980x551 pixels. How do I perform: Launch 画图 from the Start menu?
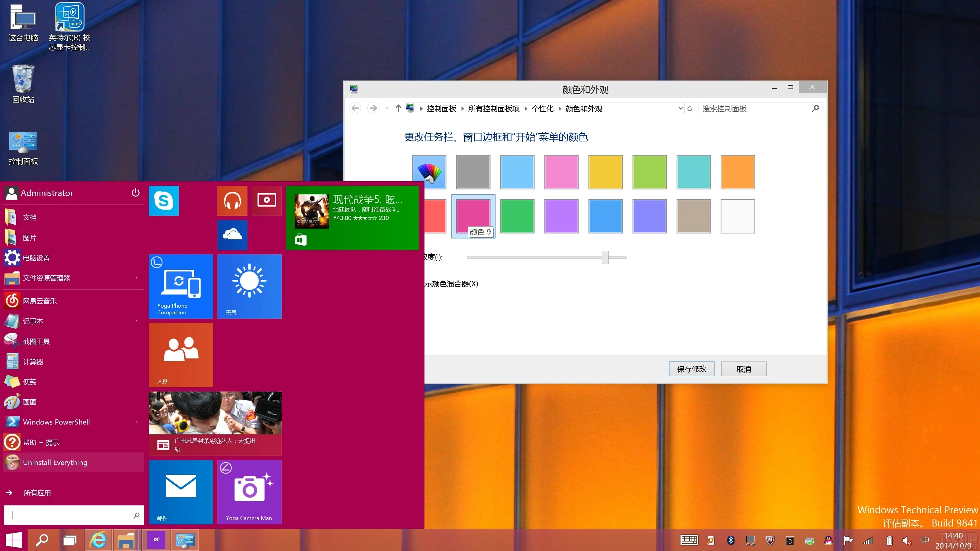click(73, 402)
